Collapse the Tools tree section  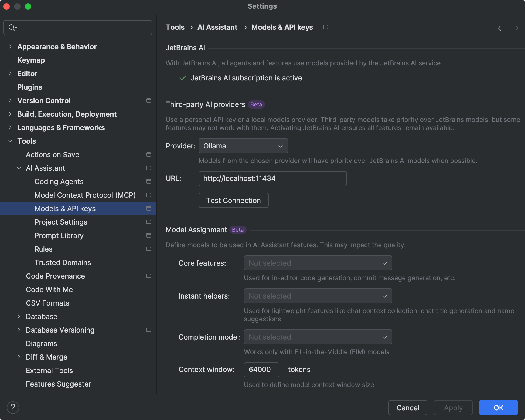coord(10,141)
